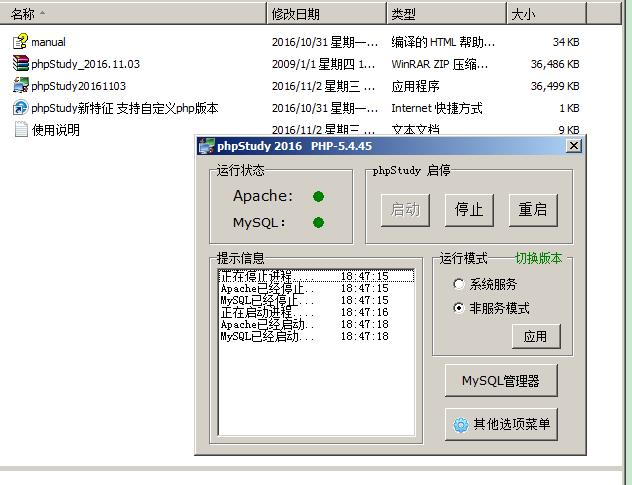Sort files by the 名称 column header

(x=133, y=14)
